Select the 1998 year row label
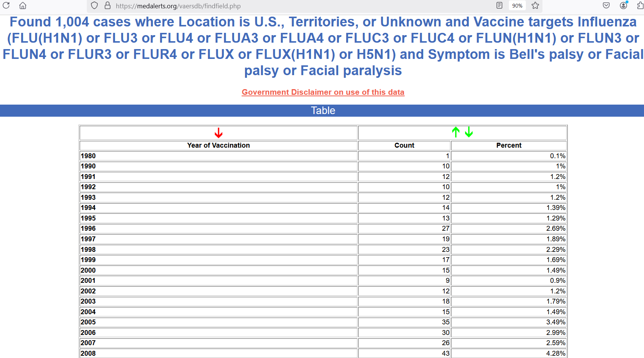Image resolution: width=644 pixels, height=358 pixels. 88,250
